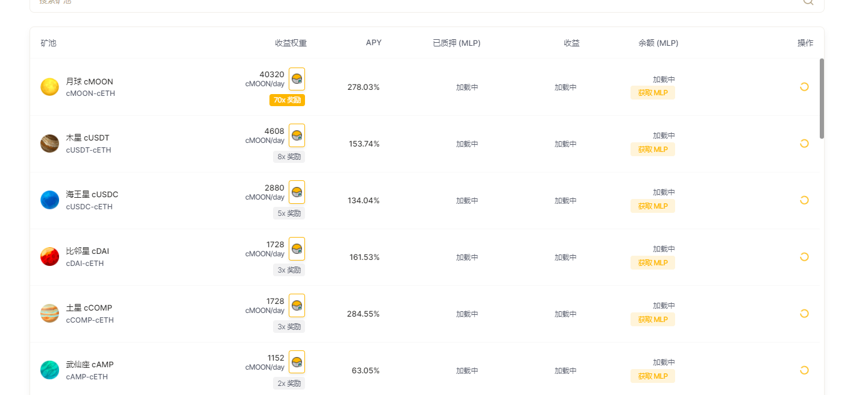Click the reward token icon in the cCOMP row

[x=297, y=306]
